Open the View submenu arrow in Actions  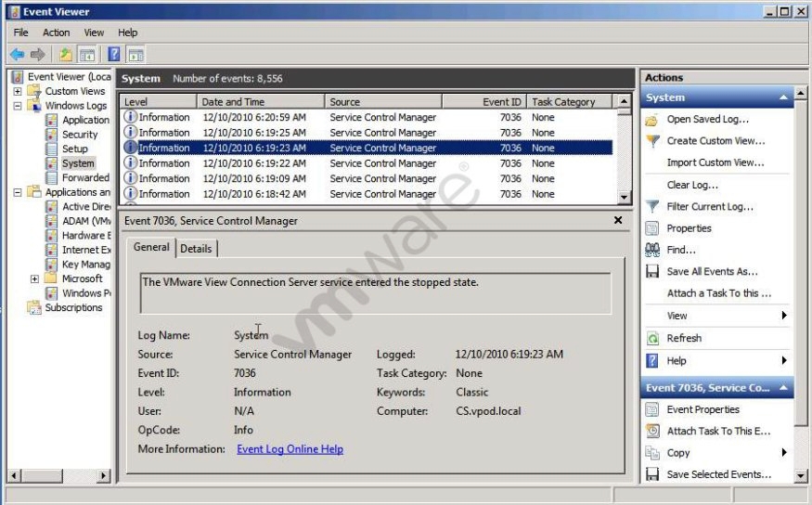pyautogui.click(x=784, y=316)
